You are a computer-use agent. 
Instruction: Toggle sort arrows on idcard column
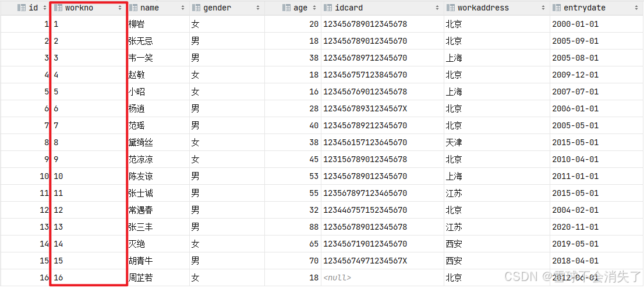click(438, 8)
